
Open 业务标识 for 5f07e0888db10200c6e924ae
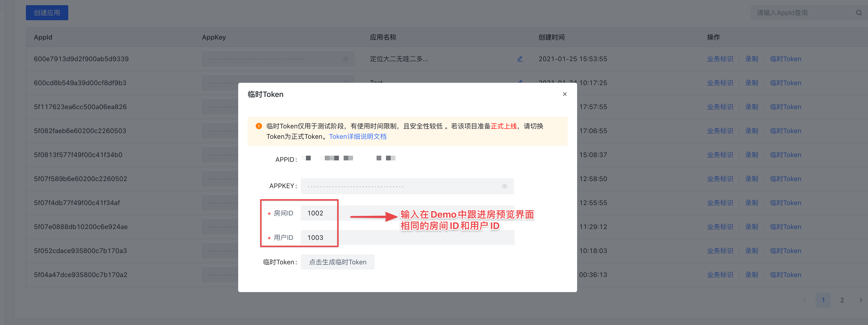pyautogui.click(x=720, y=227)
